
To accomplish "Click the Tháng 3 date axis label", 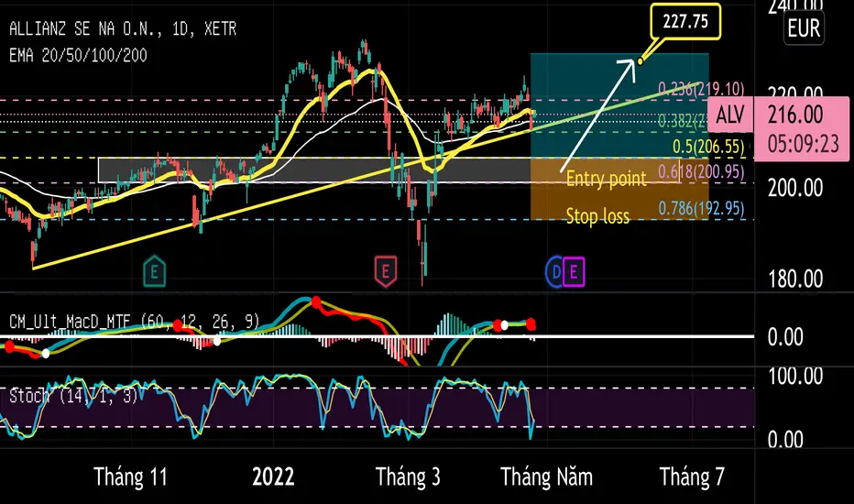I will [x=408, y=477].
